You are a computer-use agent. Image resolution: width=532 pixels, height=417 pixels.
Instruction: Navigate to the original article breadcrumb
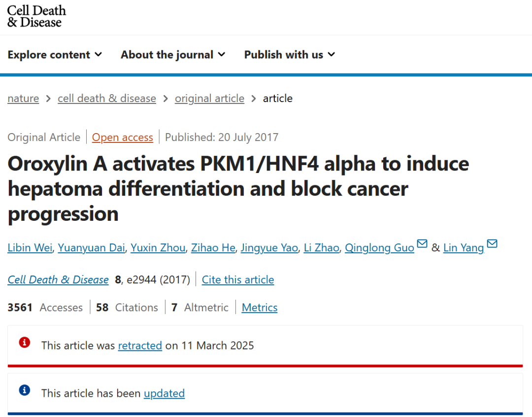pos(209,99)
